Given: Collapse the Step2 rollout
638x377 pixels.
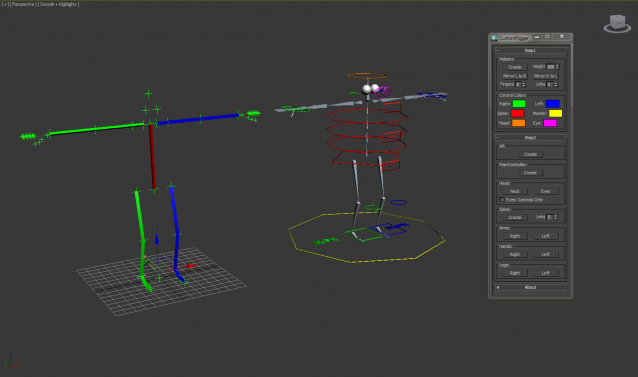Looking at the screenshot, I should tap(530, 137).
